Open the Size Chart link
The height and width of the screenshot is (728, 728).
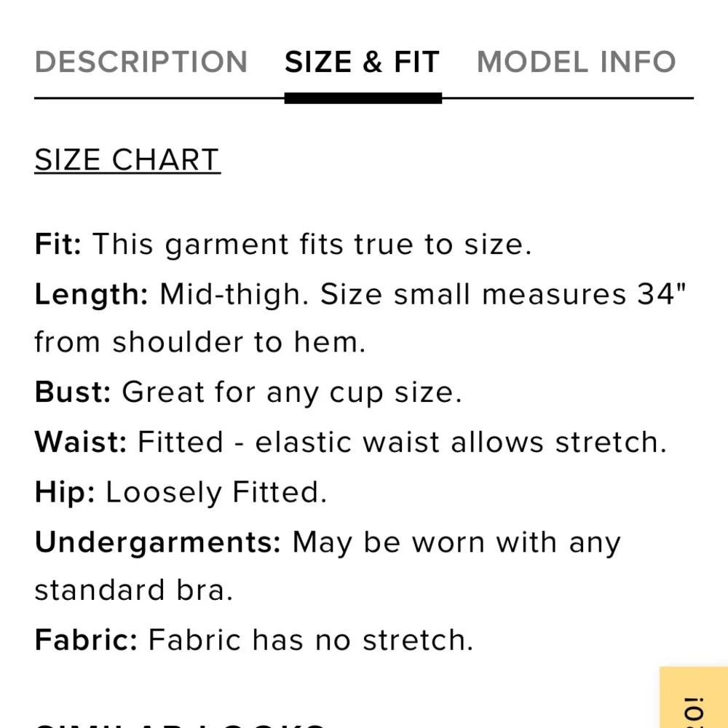click(x=127, y=160)
